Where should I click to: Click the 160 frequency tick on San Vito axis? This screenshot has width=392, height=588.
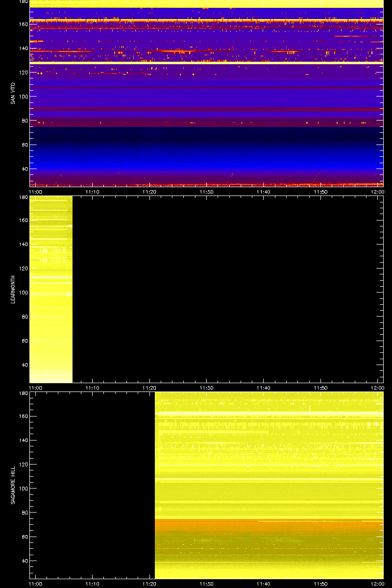(23, 24)
